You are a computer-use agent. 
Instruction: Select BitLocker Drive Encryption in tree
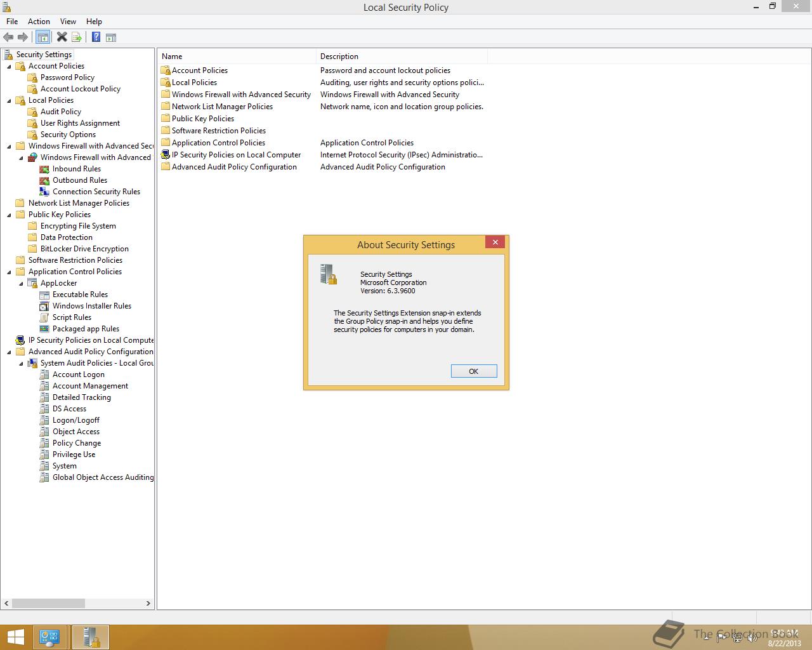[x=84, y=249]
